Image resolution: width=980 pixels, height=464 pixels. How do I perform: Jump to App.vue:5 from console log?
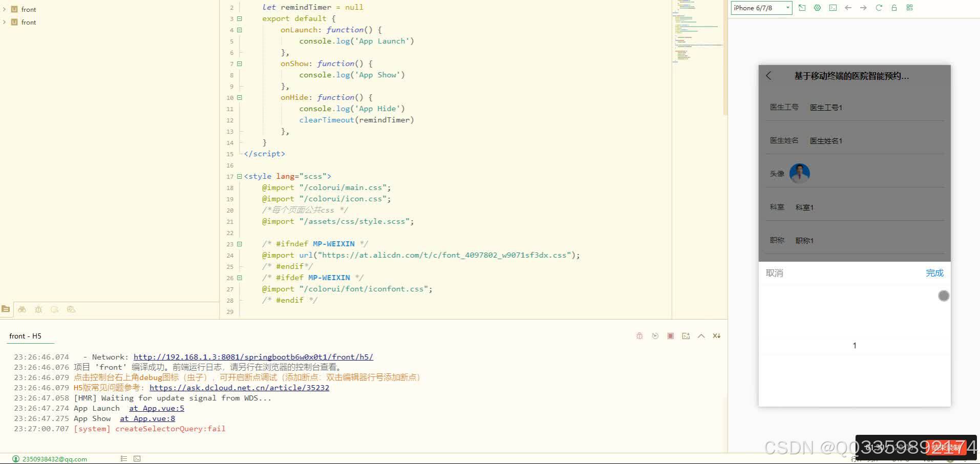click(x=157, y=408)
